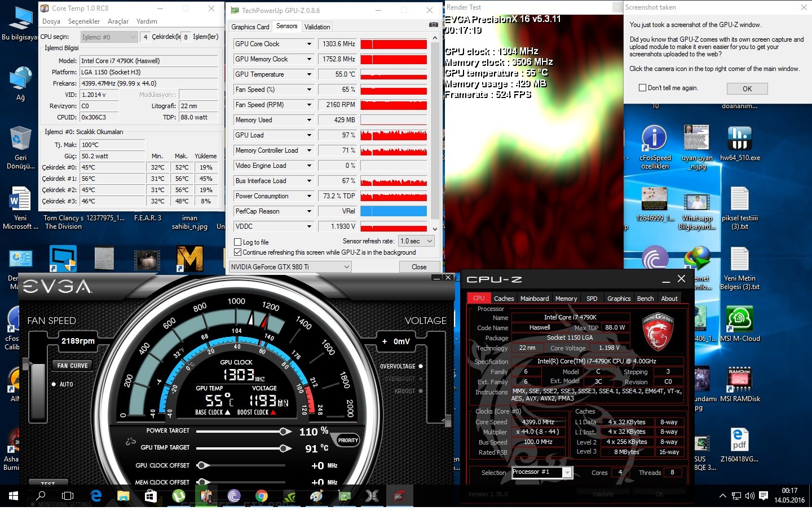Click the GPU Clock Offset slider handle
This screenshot has height=511, width=812.
pos(203,465)
